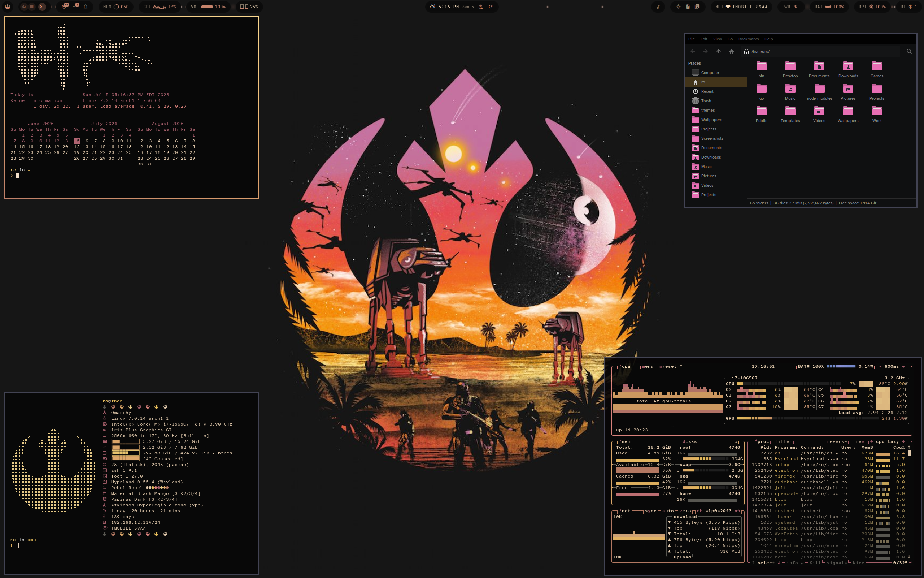
Task: Open the notifications bell in top bar
Action: pyautogui.click(x=86, y=7)
